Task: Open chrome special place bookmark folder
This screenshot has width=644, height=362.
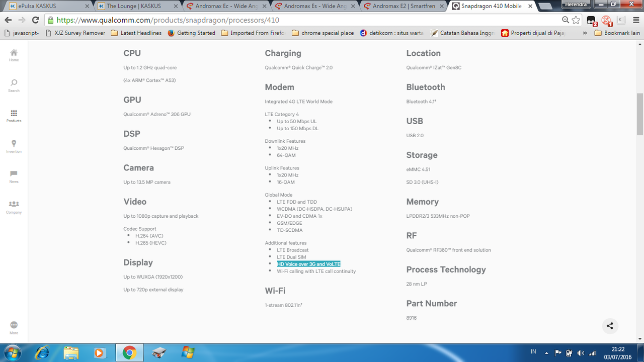Action: pyautogui.click(x=323, y=33)
